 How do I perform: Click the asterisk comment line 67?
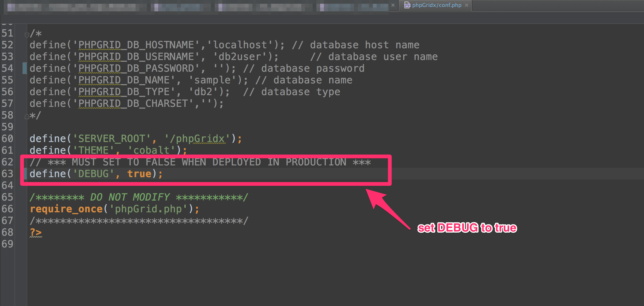(x=139, y=221)
